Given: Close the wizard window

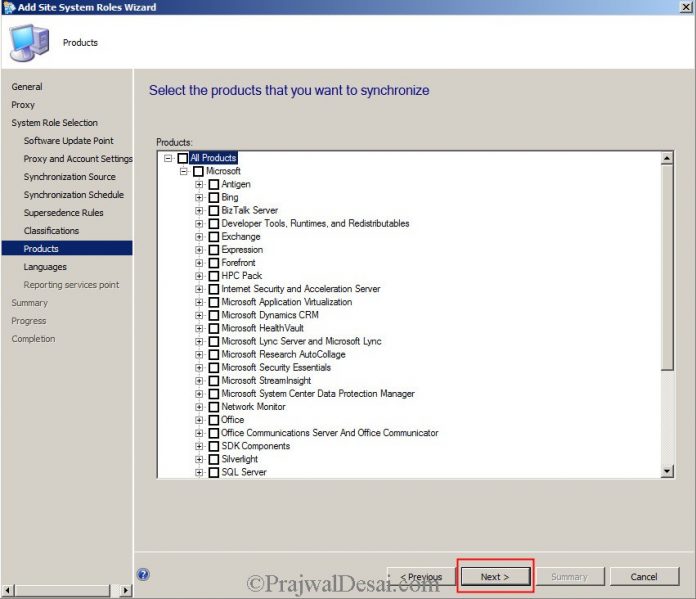Looking at the screenshot, I should pos(686,7).
